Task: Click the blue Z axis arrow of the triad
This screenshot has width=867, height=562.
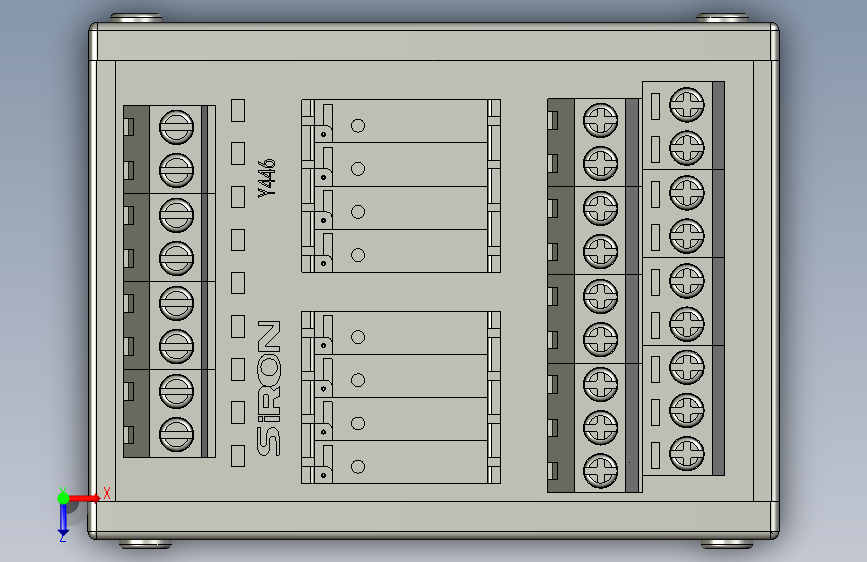Action: 63,521
